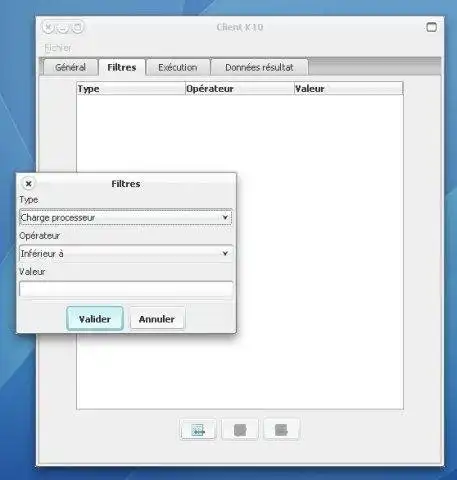Go to the Données résultat tab
The width and height of the screenshot is (457, 480).
(259, 67)
